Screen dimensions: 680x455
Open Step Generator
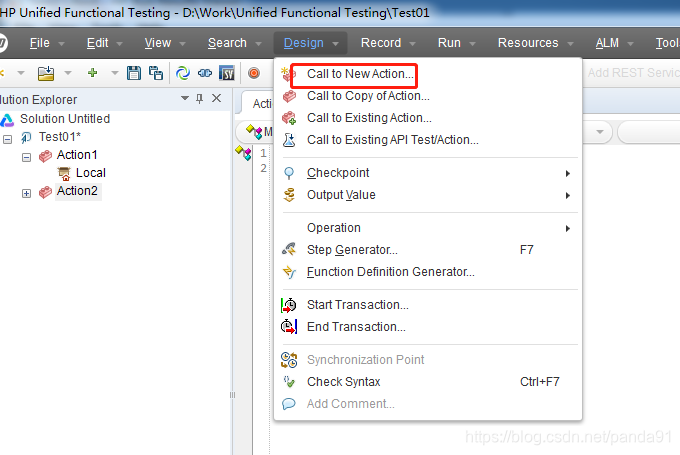pos(428,250)
